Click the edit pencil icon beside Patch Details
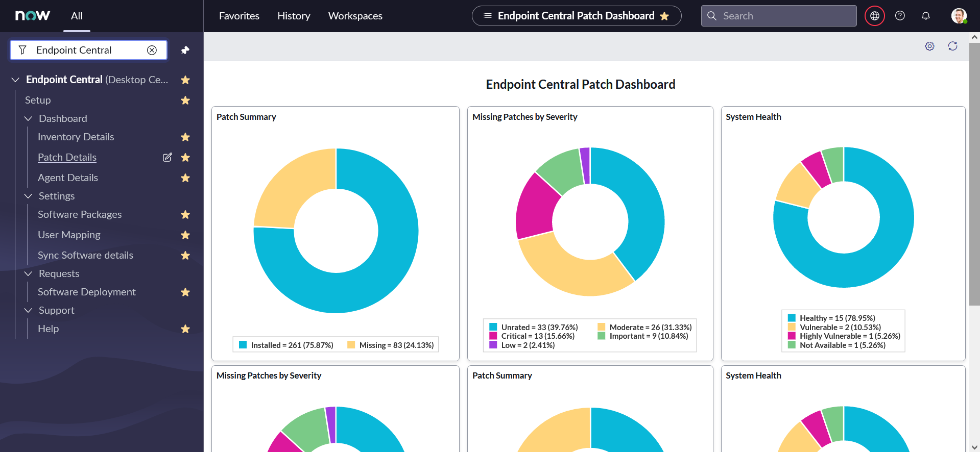 click(x=167, y=157)
